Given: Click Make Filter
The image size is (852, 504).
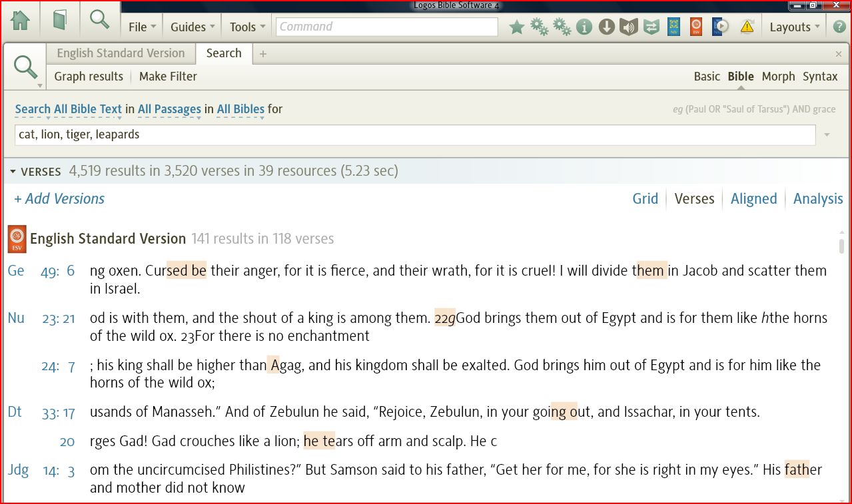Looking at the screenshot, I should [x=168, y=77].
